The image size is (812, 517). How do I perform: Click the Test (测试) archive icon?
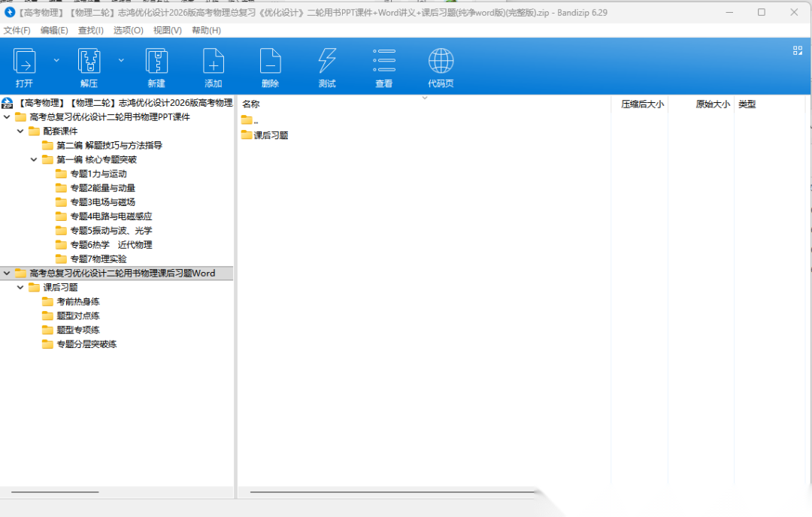[327, 62]
